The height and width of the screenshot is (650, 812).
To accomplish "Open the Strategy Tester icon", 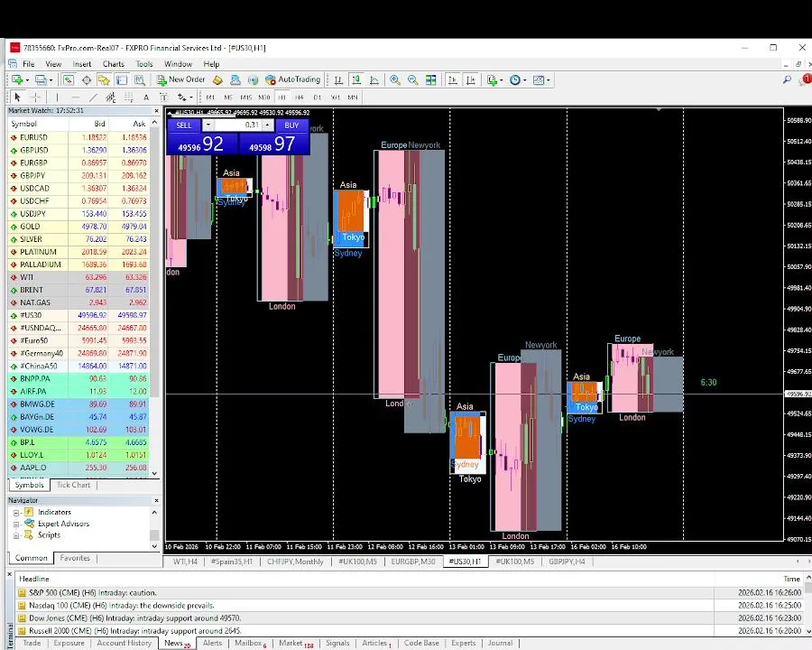I will 139,79.
